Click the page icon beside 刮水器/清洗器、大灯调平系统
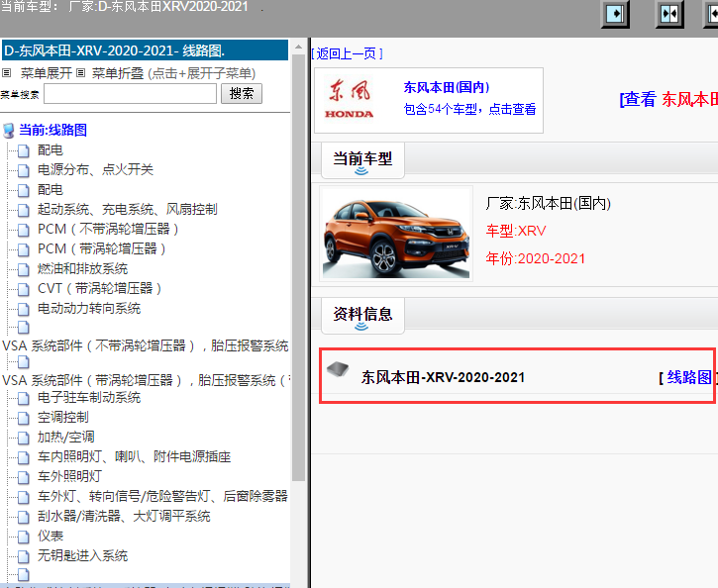The image size is (718, 588). coord(24,517)
